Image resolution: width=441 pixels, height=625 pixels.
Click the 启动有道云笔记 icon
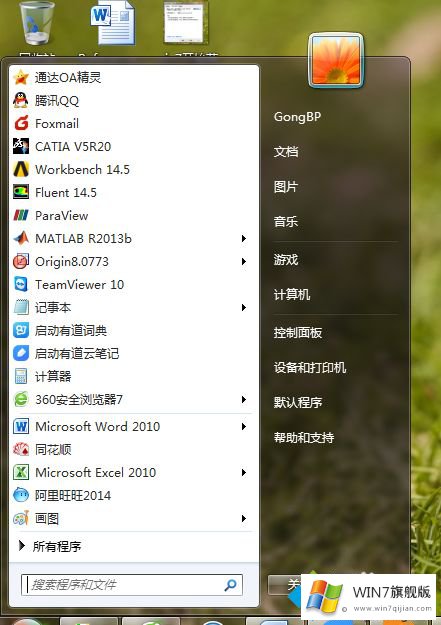21,353
